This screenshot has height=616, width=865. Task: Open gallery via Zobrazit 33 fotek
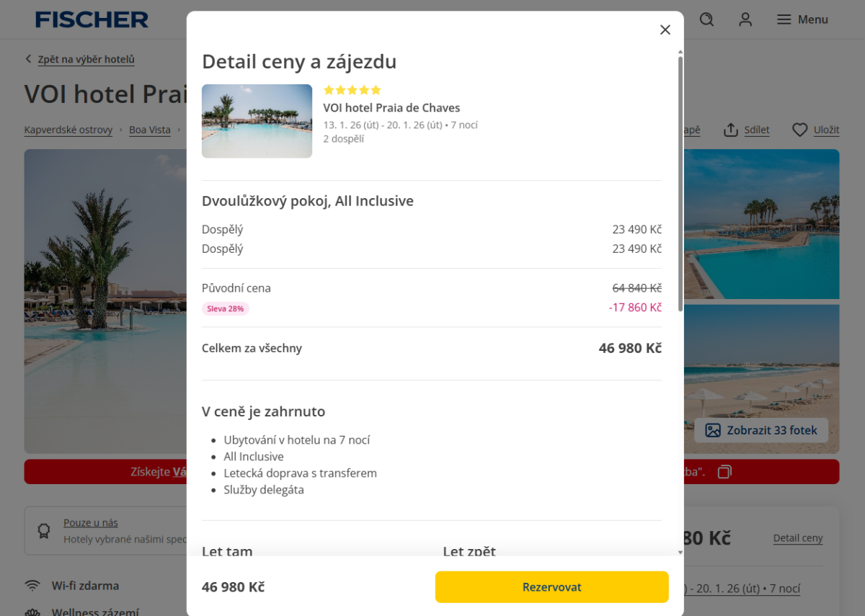[x=761, y=430]
